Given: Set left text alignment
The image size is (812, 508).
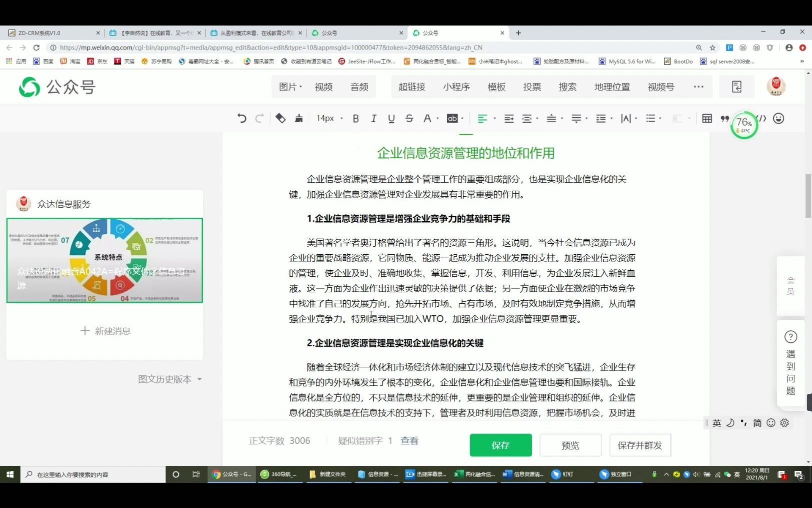Looking at the screenshot, I should (482, 119).
